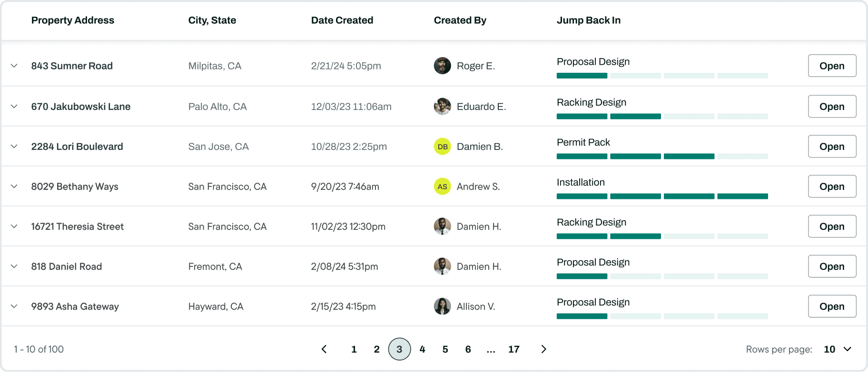Select page 4 in pagination

[422, 349]
